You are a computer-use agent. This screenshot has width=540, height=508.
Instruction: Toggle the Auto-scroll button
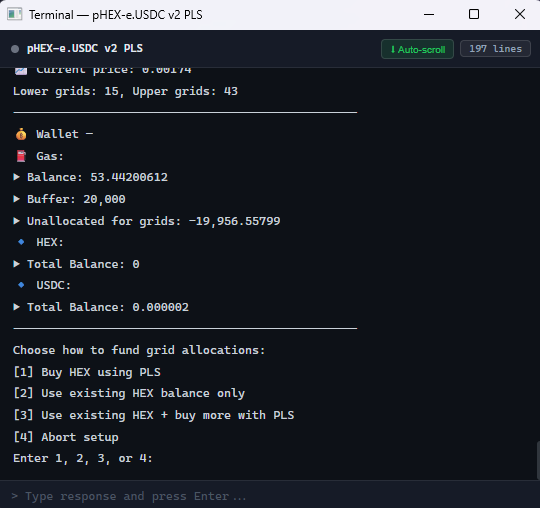417,49
